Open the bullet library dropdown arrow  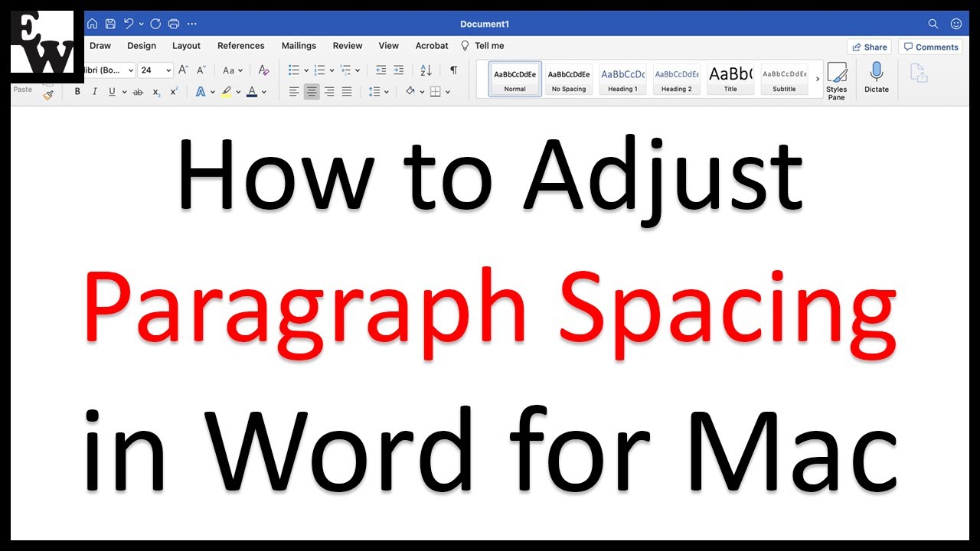305,71
